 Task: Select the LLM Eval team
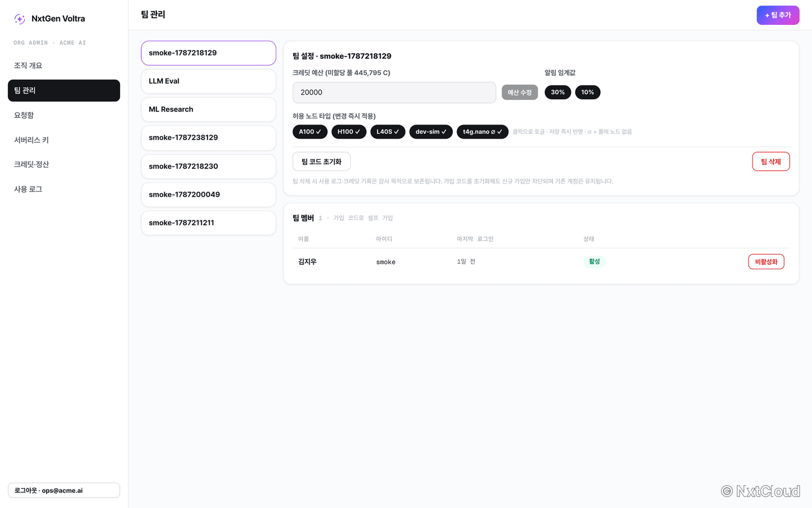coord(209,81)
